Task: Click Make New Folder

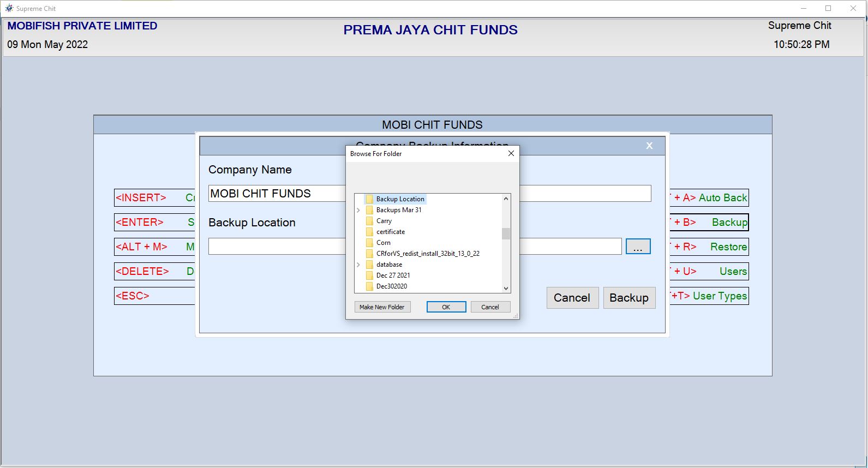Action: [382, 307]
